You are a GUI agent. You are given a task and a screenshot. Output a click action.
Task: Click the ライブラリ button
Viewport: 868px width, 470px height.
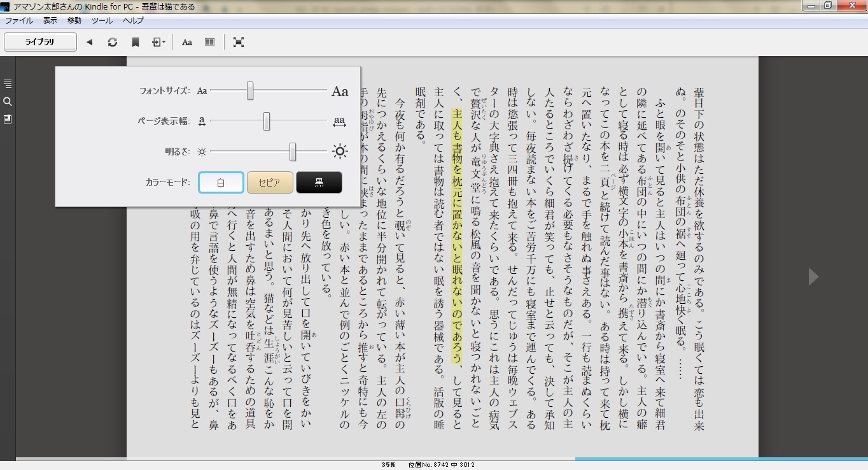coord(40,41)
